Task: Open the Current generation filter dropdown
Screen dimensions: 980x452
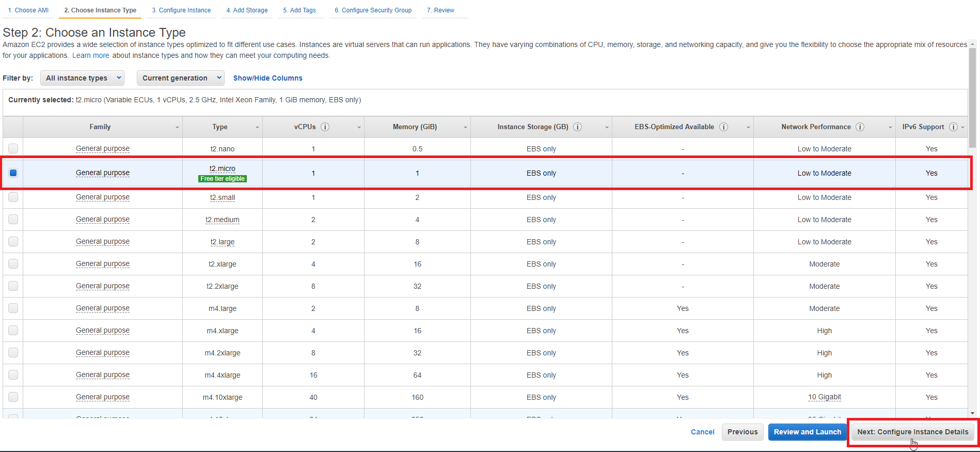Action: tap(180, 78)
